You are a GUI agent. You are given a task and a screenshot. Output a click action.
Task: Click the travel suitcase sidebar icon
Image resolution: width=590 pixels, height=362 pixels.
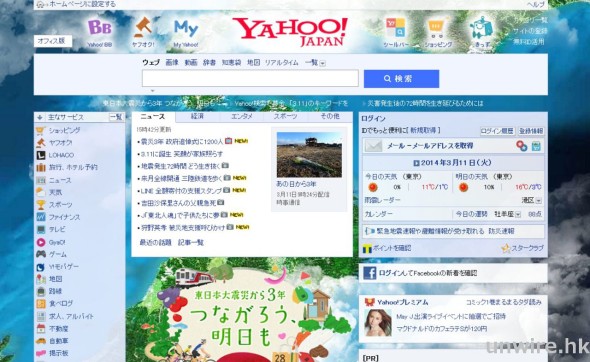tap(41, 167)
